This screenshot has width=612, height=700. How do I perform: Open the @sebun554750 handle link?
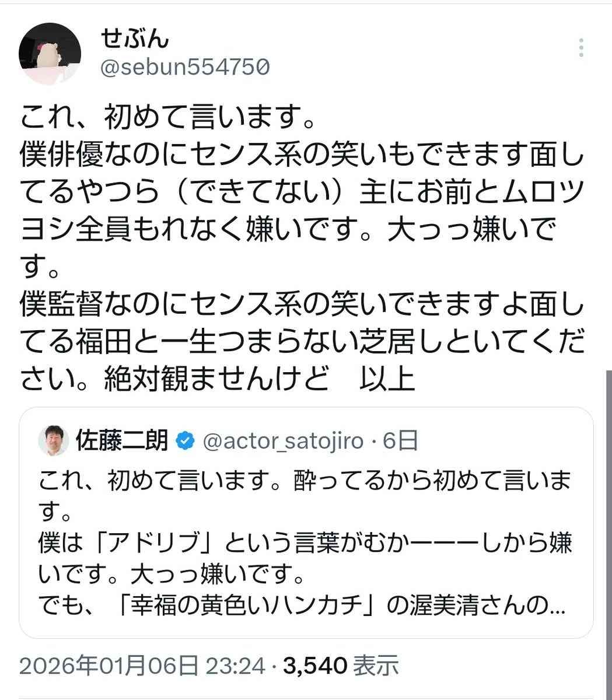(x=186, y=68)
